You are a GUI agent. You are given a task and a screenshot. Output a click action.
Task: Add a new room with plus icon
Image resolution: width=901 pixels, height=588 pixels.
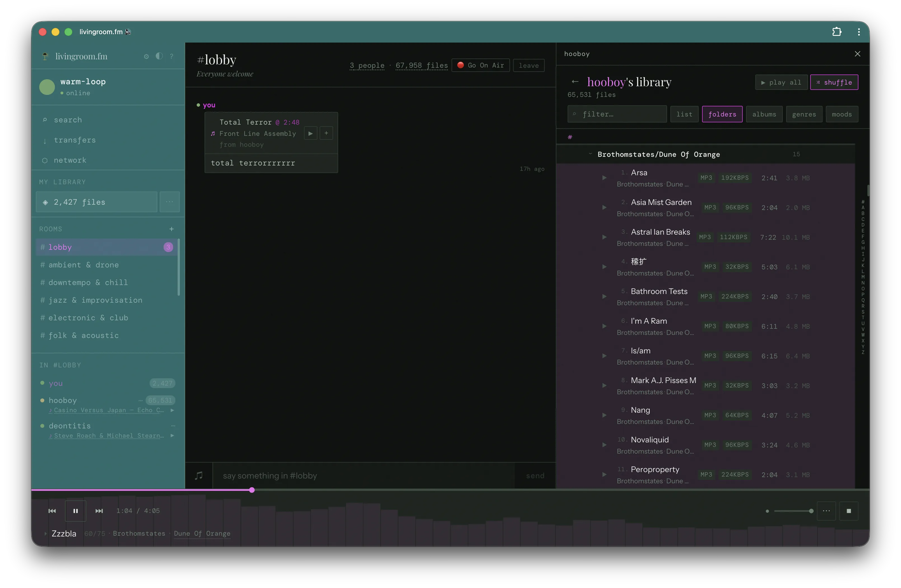click(171, 229)
